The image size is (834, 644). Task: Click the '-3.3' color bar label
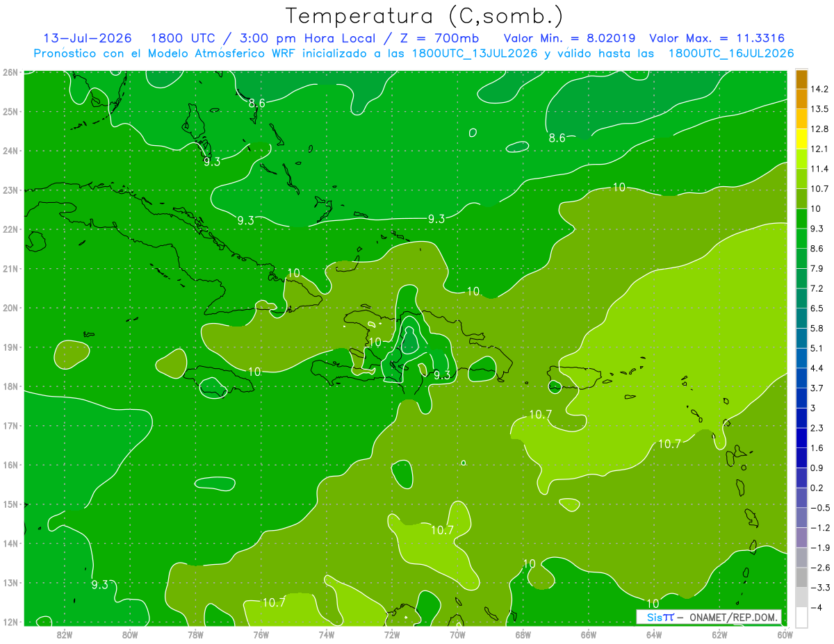click(820, 588)
